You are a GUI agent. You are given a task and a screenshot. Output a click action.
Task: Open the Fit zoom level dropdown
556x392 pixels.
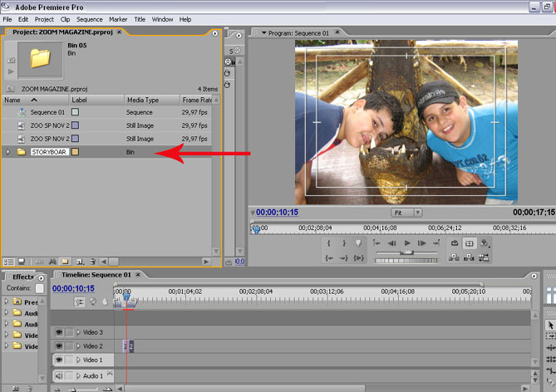(x=407, y=213)
